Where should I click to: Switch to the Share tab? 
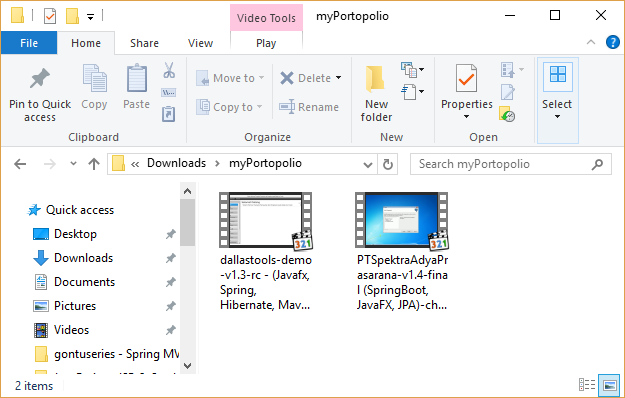pyautogui.click(x=144, y=43)
